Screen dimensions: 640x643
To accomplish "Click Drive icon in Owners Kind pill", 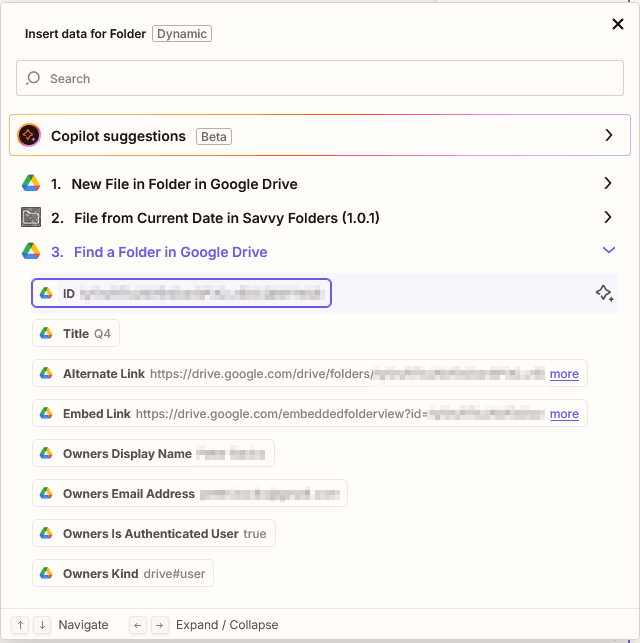I will 46,573.
